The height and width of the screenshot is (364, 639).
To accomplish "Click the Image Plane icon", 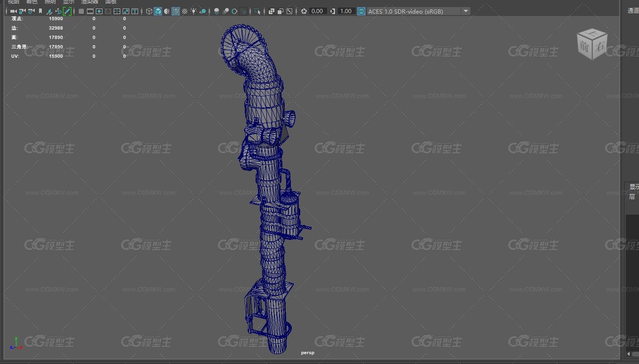I will (49, 11).
